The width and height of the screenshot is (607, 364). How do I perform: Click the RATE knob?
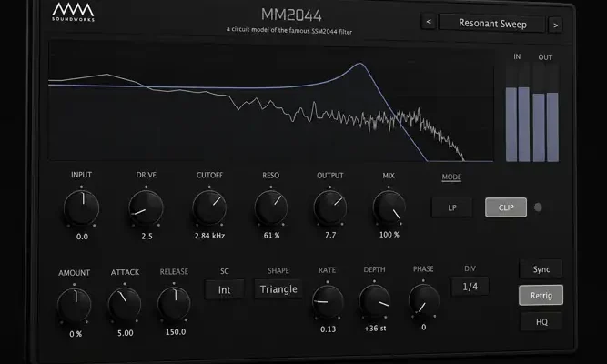(328, 302)
